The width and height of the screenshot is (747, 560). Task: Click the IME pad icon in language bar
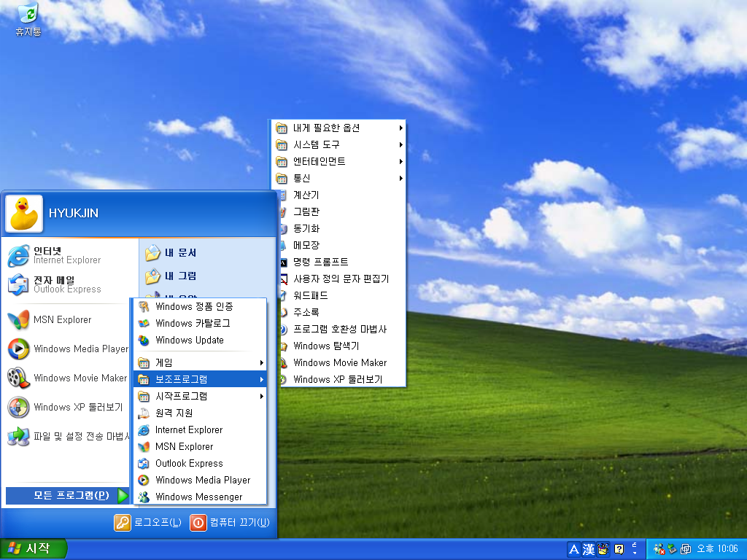coord(603,549)
